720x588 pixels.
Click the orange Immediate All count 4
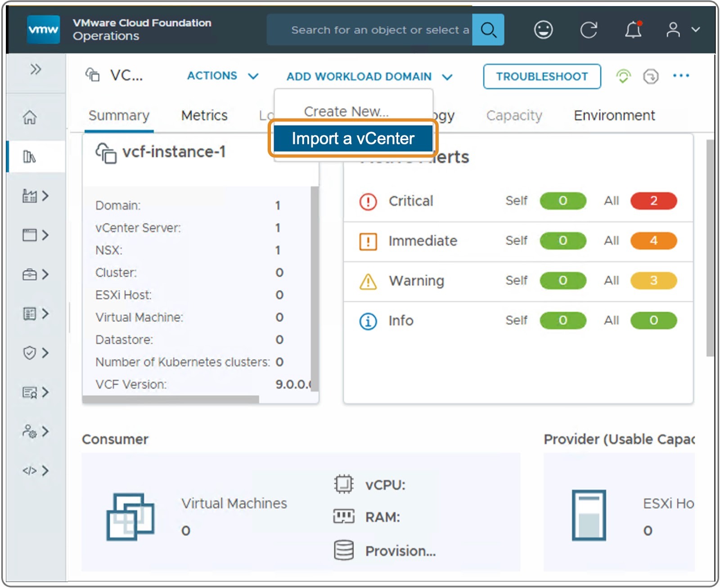[x=653, y=241]
